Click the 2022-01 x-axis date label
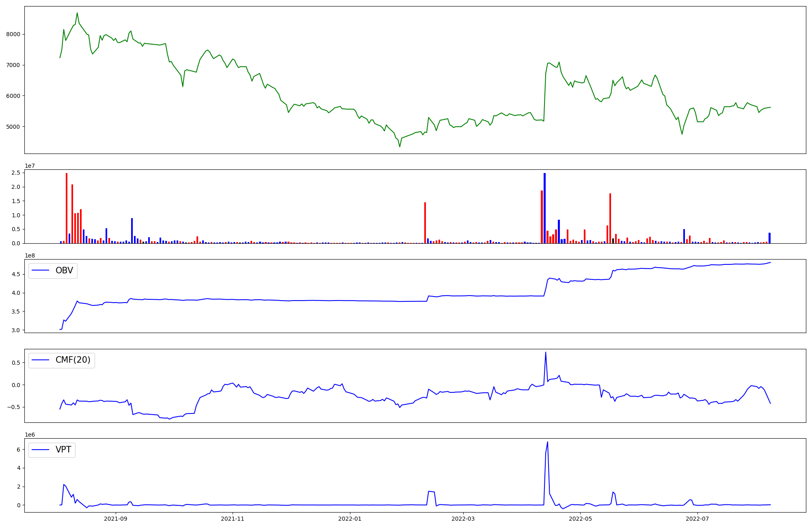Viewport: 812px width, 528px height. click(350, 519)
